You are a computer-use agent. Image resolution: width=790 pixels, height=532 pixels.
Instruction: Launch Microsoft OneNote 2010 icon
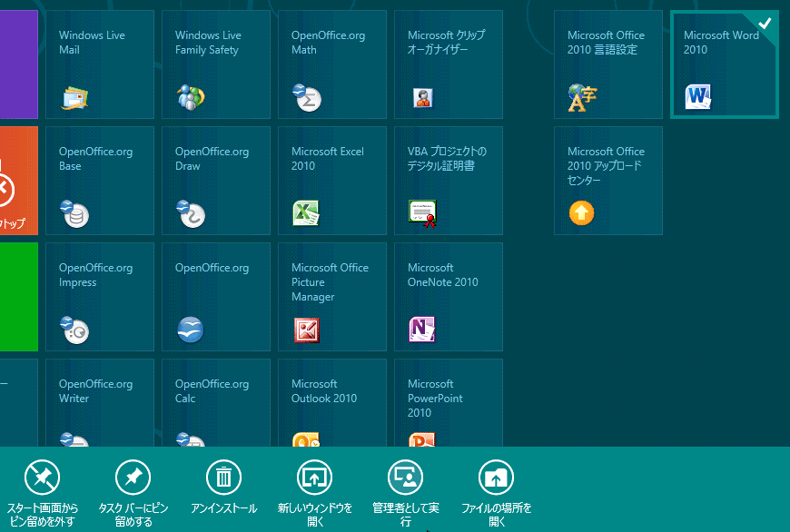click(422, 330)
